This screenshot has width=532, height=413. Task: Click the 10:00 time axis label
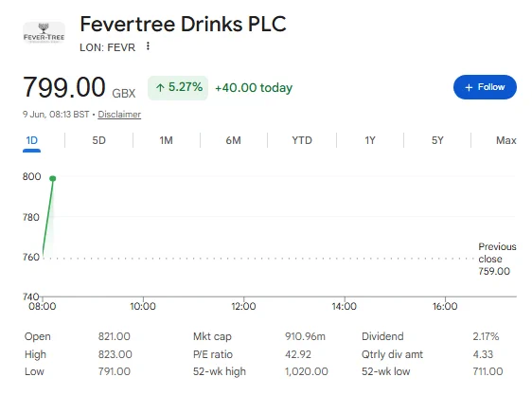click(143, 307)
